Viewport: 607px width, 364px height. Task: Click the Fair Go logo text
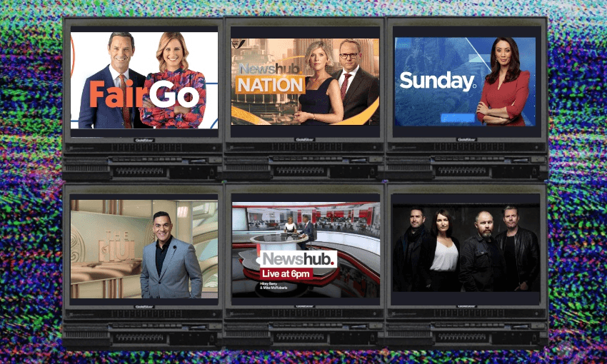coord(144,94)
